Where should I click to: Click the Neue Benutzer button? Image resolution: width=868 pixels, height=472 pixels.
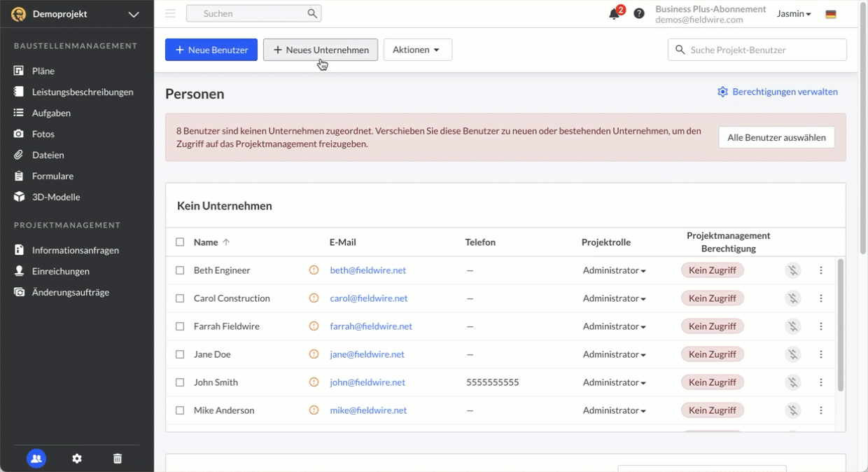coord(211,50)
